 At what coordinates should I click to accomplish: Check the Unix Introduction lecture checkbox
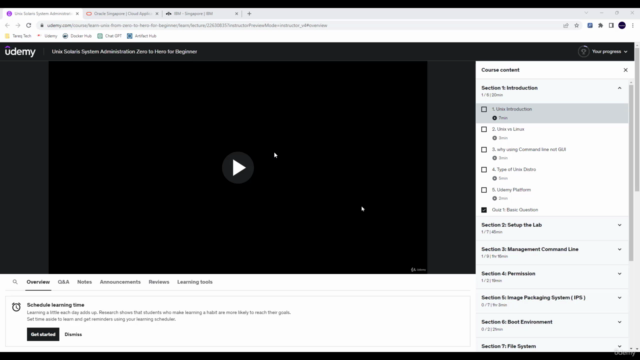tap(484, 109)
